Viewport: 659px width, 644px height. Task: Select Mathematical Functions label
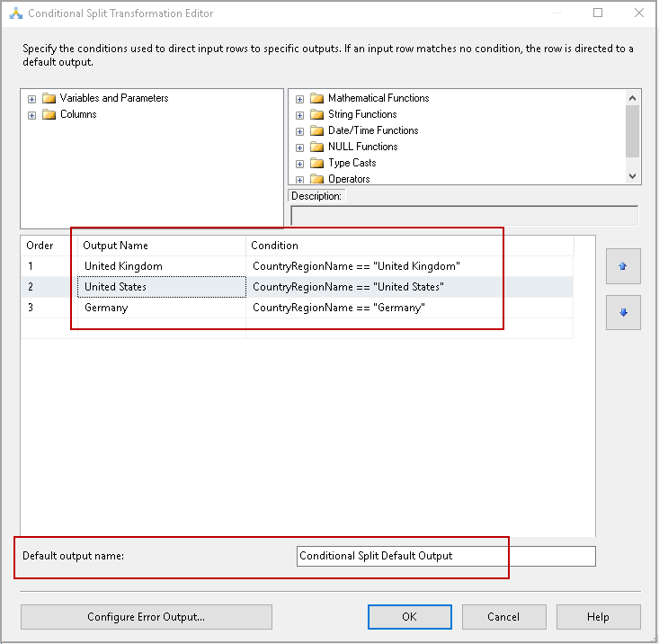[378, 98]
